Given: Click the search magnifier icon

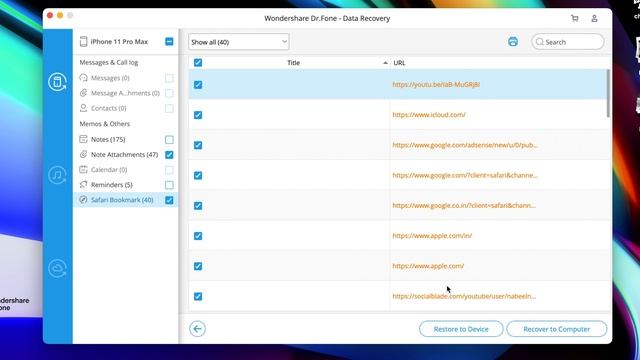Looking at the screenshot, I should click(540, 42).
